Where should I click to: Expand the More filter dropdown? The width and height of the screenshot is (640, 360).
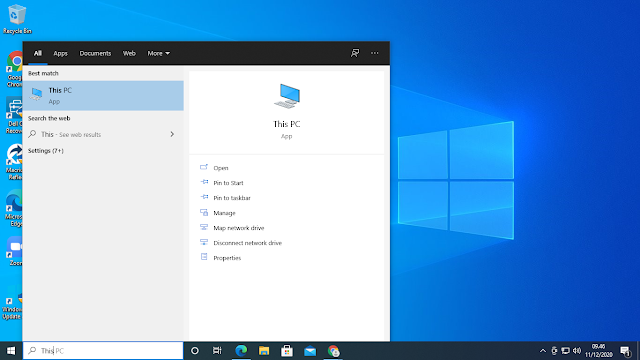point(158,53)
